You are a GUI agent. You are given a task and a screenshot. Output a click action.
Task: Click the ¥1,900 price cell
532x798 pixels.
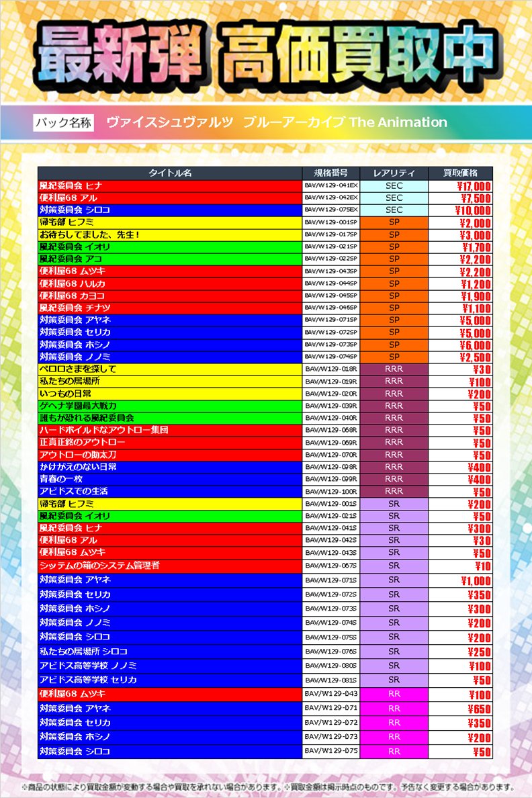(x=460, y=296)
